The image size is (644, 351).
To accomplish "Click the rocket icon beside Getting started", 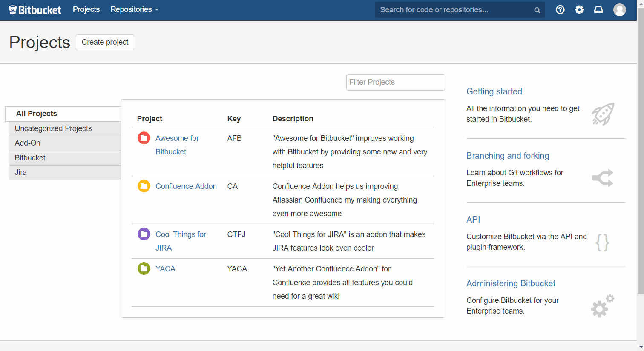I will point(603,114).
